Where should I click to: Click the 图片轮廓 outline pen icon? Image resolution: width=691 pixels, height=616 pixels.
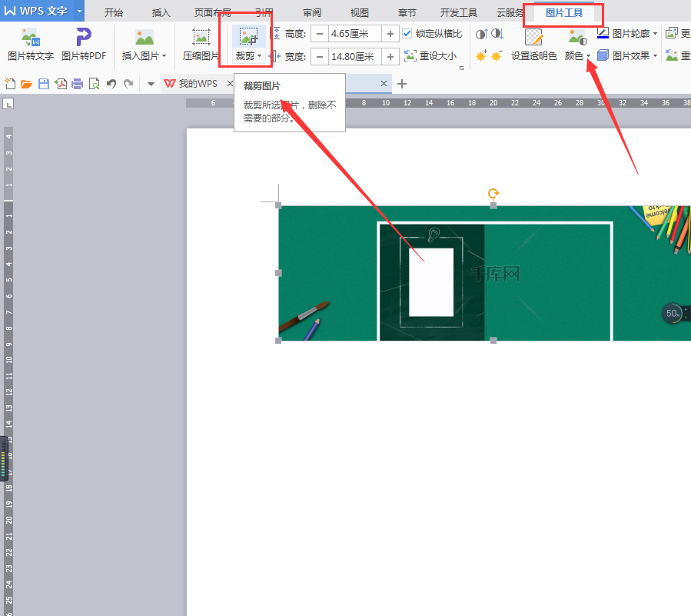click(603, 33)
